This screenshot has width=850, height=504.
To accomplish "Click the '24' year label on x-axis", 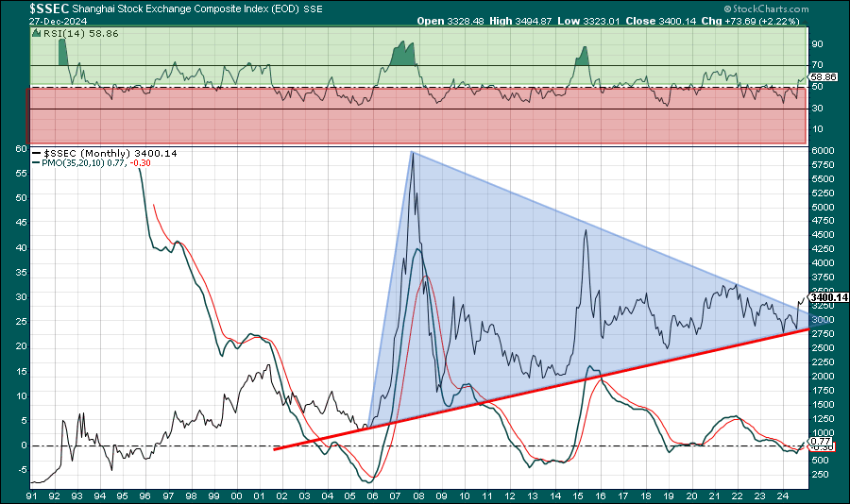I will pos(784,495).
